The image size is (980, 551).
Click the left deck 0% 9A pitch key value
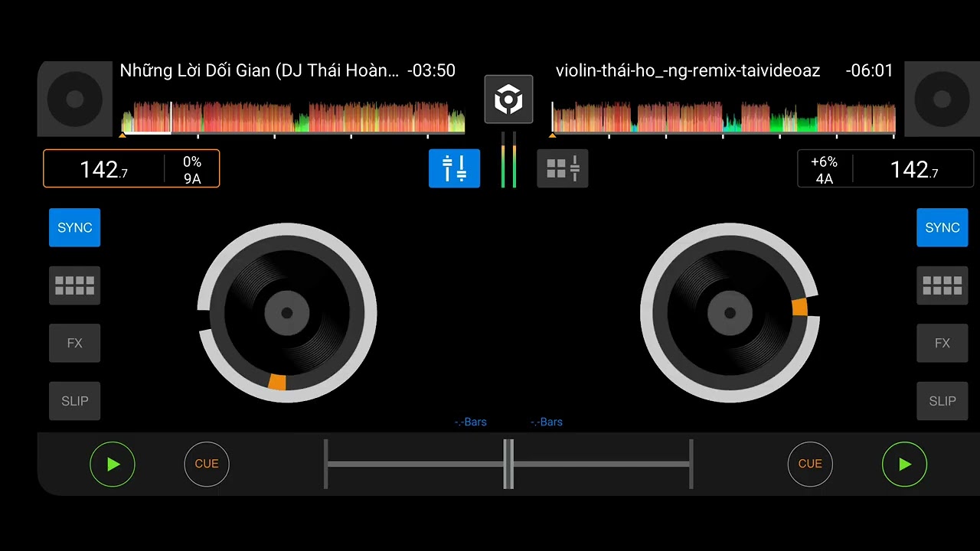192,170
